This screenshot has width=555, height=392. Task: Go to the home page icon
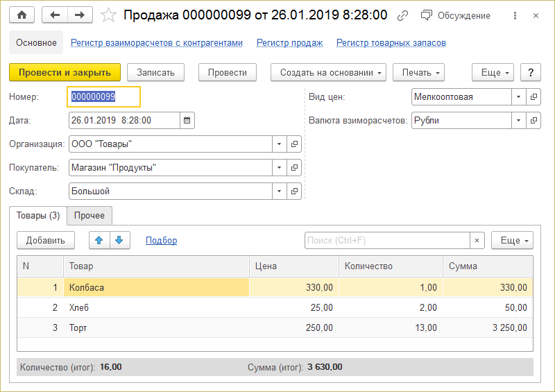pos(22,15)
